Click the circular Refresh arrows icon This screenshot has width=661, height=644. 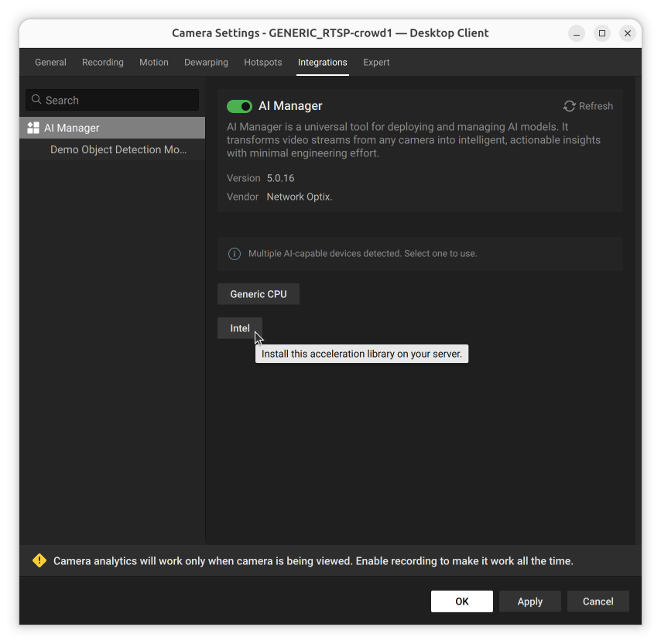pyautogui.click(x=570, y=106)
